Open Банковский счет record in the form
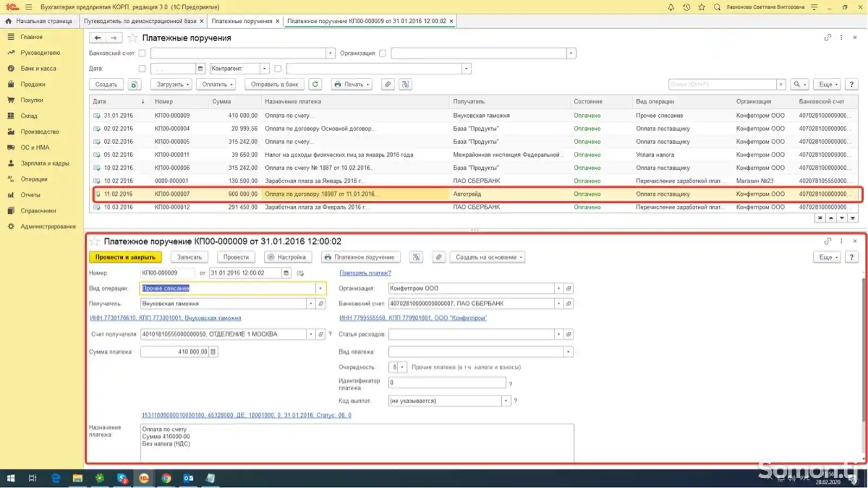Viewport: 868px width, 488px height. [569, 304]
